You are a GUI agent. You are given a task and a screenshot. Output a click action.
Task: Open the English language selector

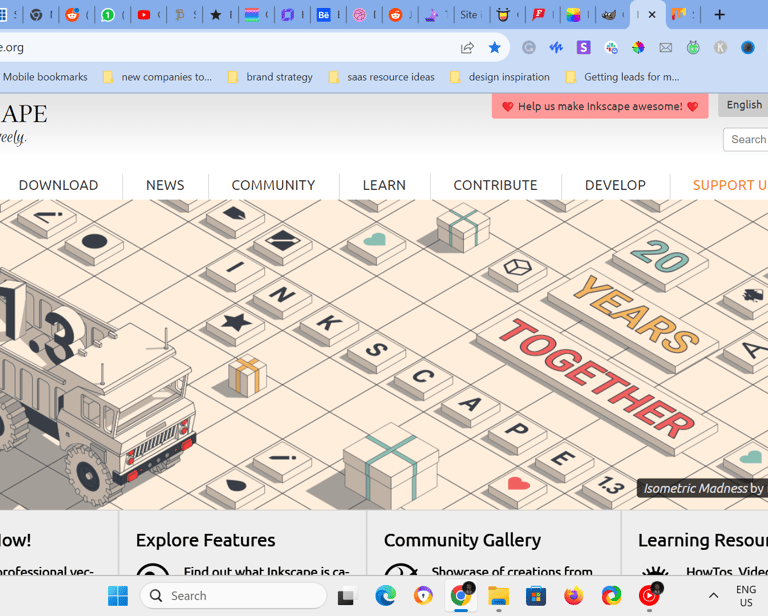(x=744, y=105)
